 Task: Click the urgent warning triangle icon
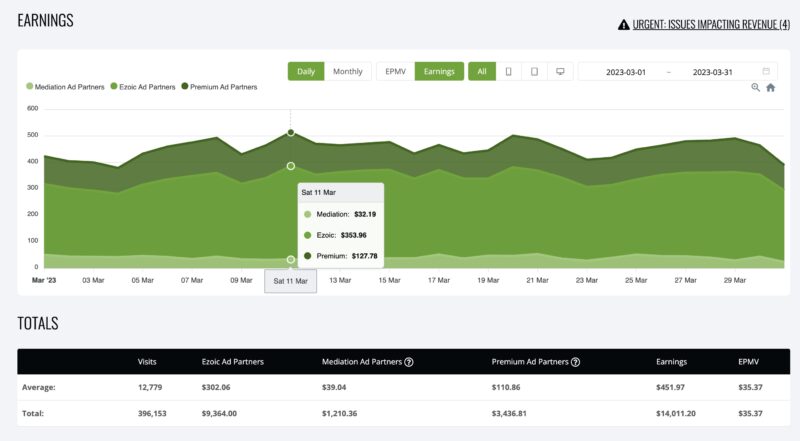(x=624, y=24)
